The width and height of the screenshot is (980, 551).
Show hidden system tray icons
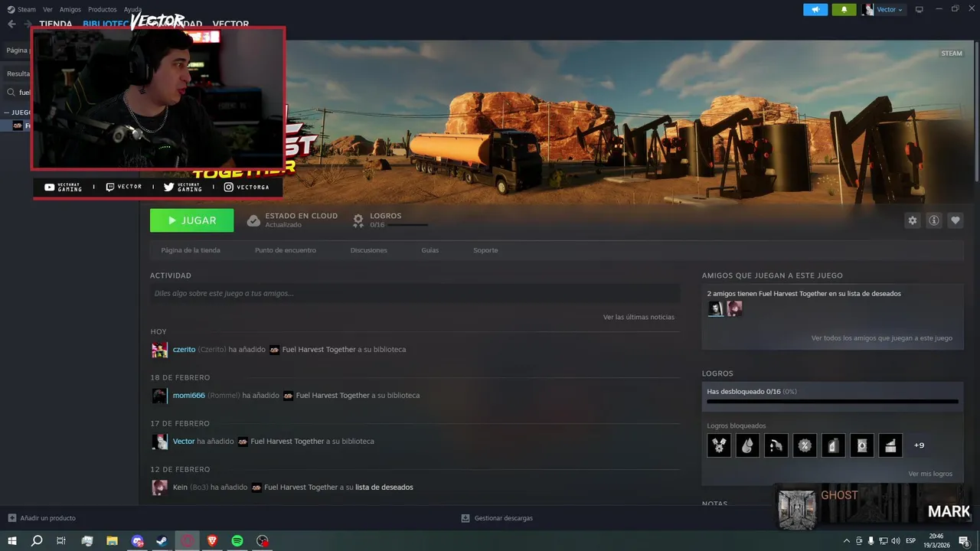[x=846, y=541]
